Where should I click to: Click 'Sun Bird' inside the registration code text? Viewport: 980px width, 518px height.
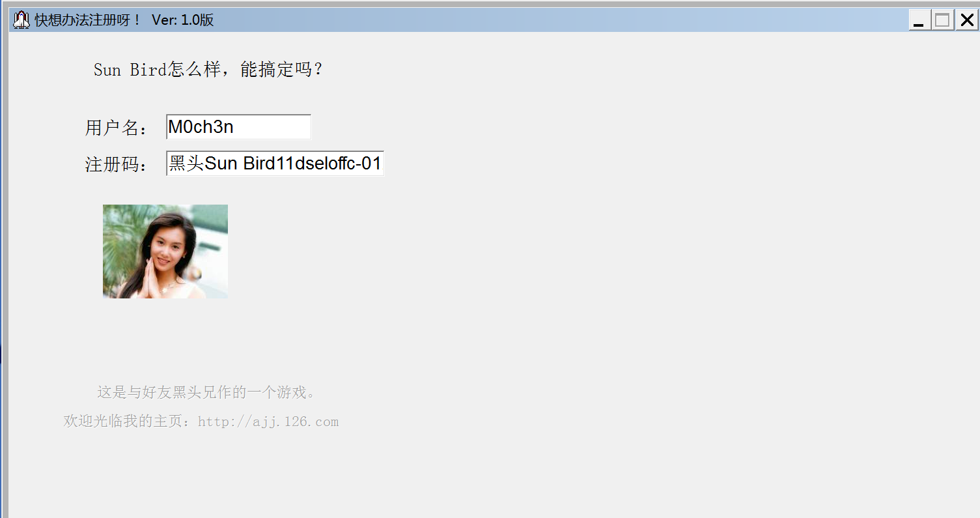pos(240,164)
